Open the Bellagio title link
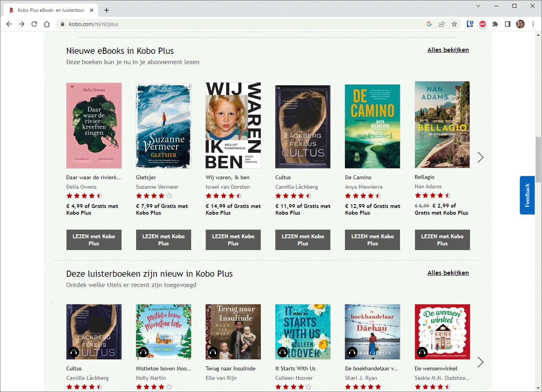This screenshot has width=542, height=392. click(424, 177)
